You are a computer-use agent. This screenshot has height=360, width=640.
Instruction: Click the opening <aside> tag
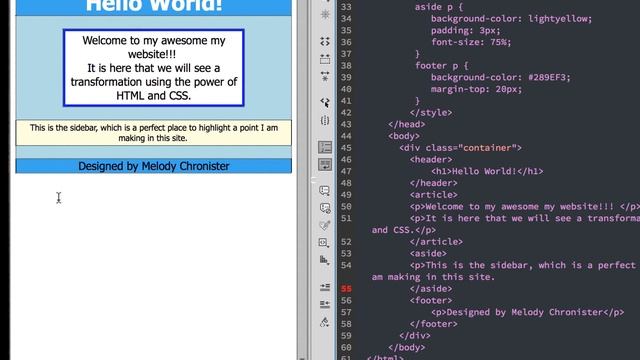coord(428,253)
